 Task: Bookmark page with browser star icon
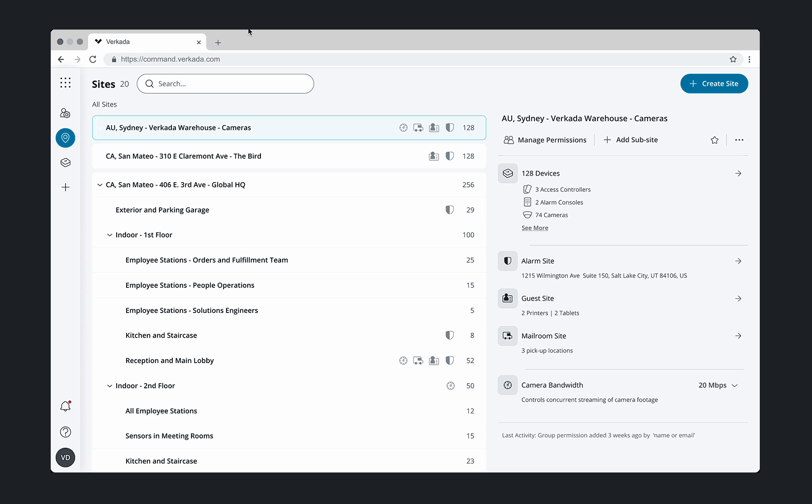tap(733, 59)
